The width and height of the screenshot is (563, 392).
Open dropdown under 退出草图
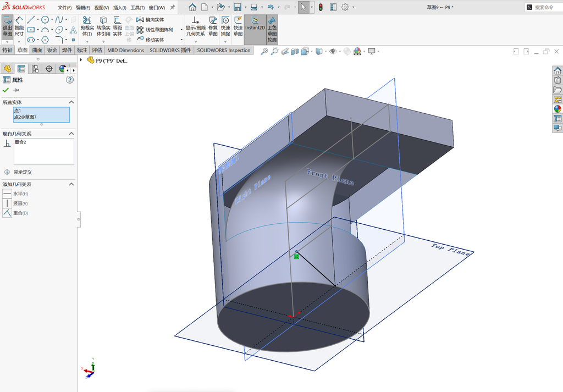tap(7, 42)
